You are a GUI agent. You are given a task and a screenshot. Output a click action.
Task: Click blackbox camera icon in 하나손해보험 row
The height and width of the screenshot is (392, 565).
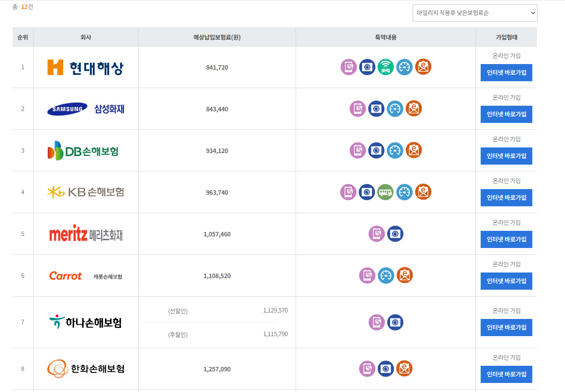click(x=395, y=322)
